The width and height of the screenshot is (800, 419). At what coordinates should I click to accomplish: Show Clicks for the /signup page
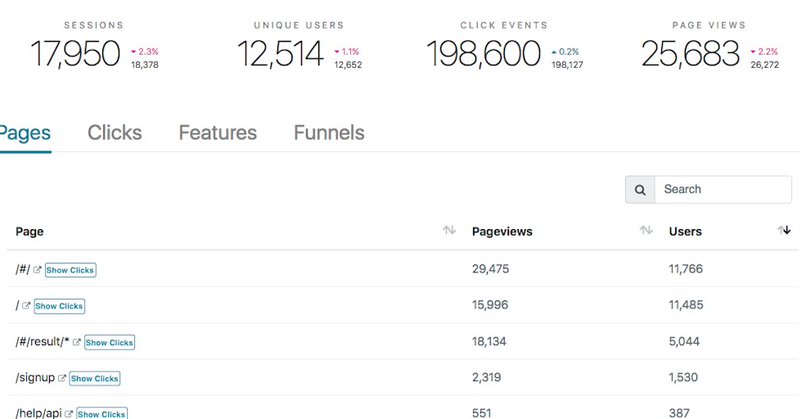95,379
